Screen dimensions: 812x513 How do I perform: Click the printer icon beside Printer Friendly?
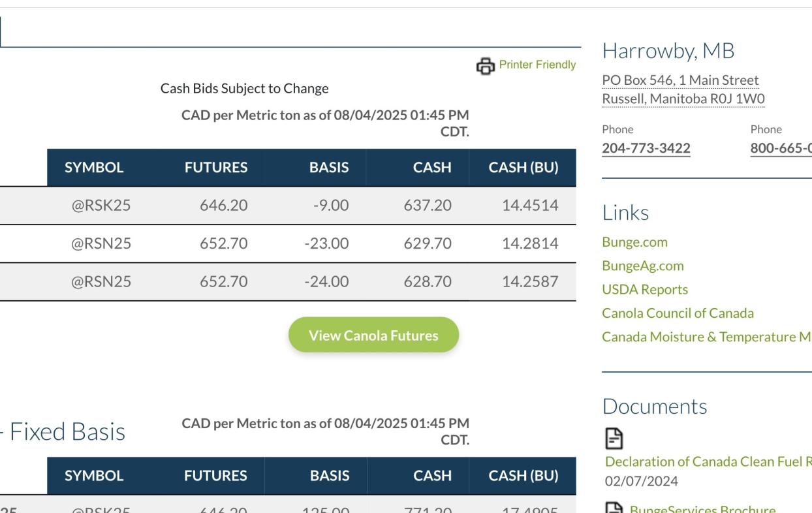coord(485,66)
